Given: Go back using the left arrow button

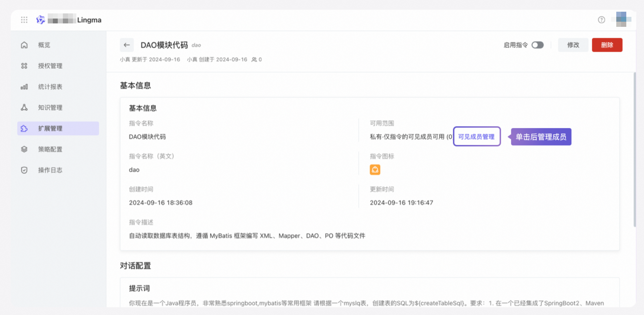Looking at the screenshot, I should (127, 45).
